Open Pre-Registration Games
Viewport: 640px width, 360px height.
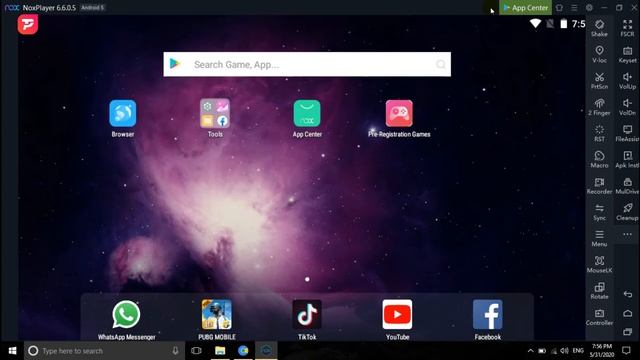[399, 113]
